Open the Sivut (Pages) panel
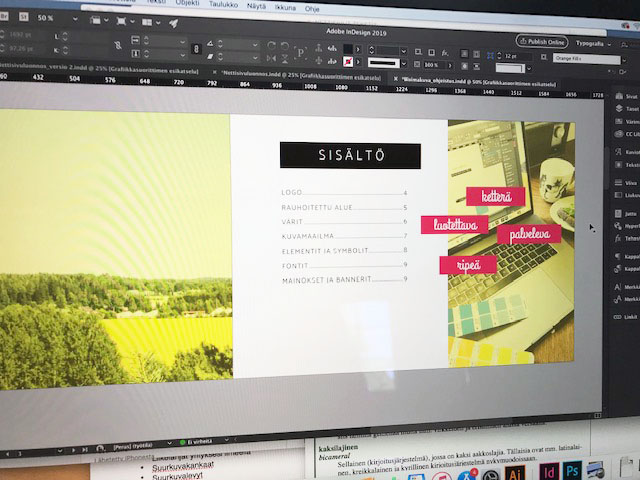 tap(627, 96)
